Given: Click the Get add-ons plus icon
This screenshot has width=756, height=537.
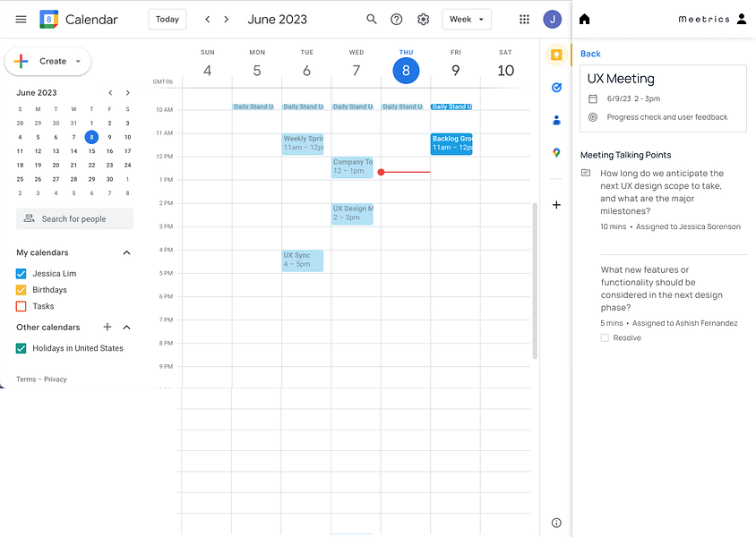Looking at the screenshot, I should point(556,205).
